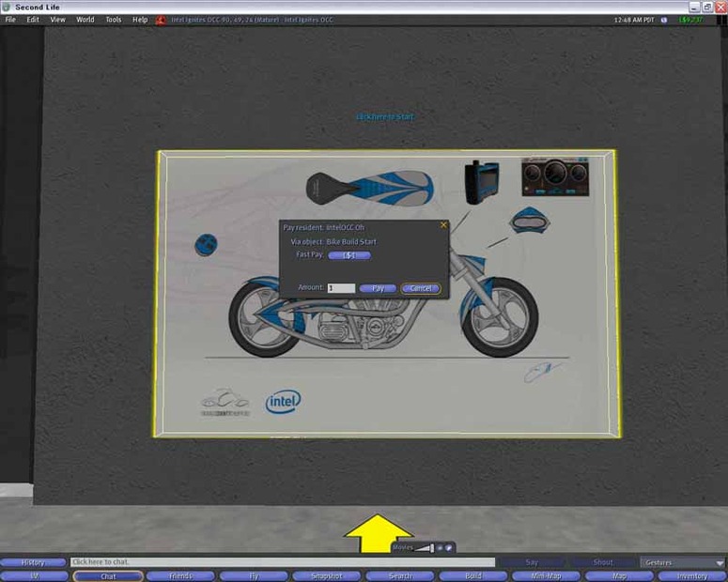Open the Inventory

point(691,576)
